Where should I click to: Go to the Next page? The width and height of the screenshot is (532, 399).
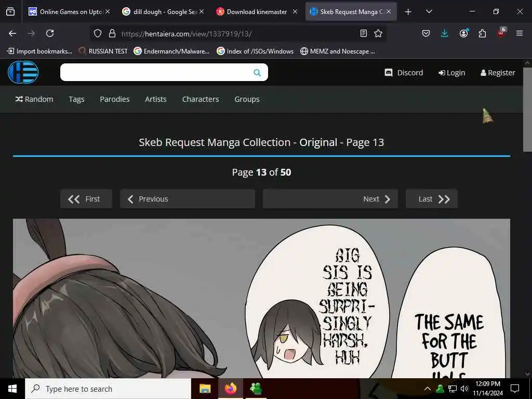click(330, 199)
